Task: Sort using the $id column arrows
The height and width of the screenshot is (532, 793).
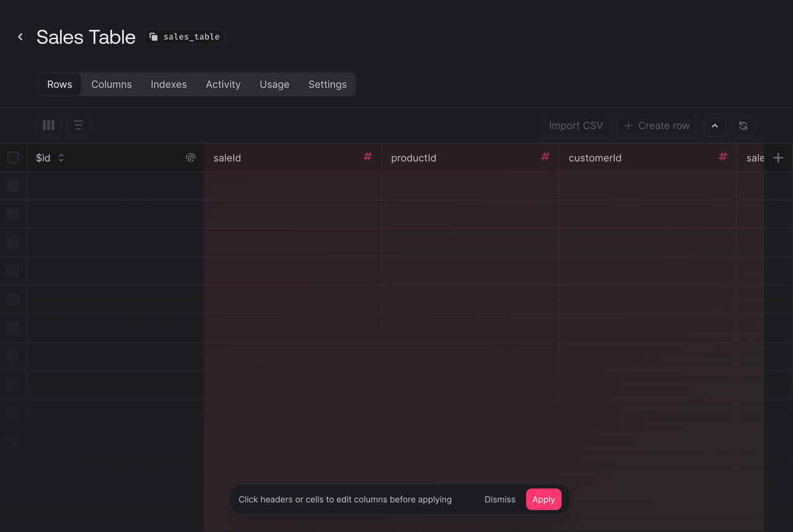Action: (61, 158)
